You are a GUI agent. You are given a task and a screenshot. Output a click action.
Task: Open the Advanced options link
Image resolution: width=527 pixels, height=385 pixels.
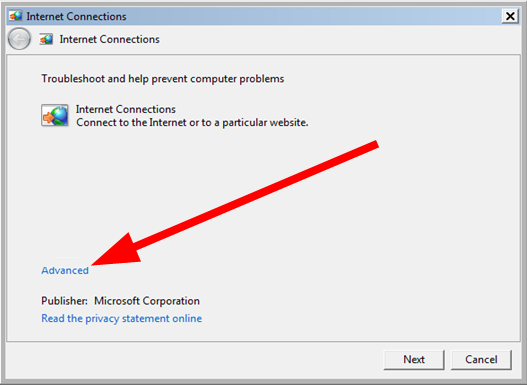click(x=65, y=270)
